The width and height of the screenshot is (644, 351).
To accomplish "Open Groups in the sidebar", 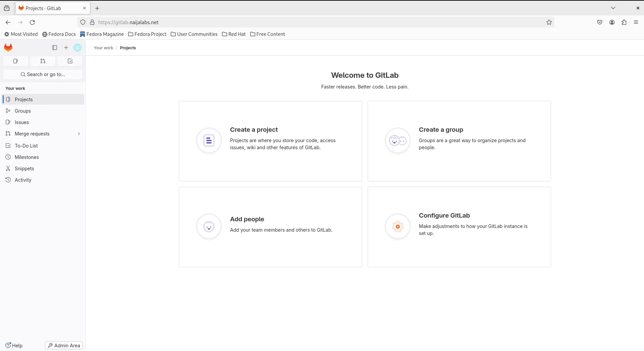I will [43, 111].
